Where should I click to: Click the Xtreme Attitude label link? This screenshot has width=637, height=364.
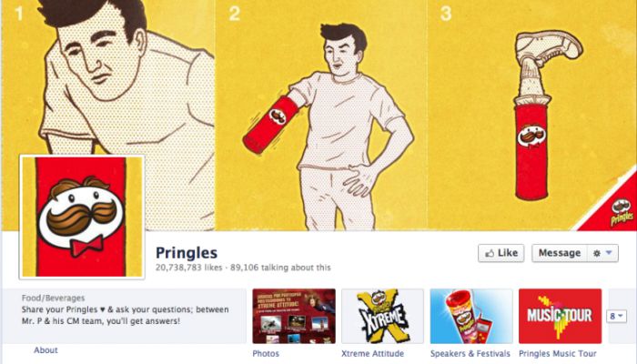(372, 353)
